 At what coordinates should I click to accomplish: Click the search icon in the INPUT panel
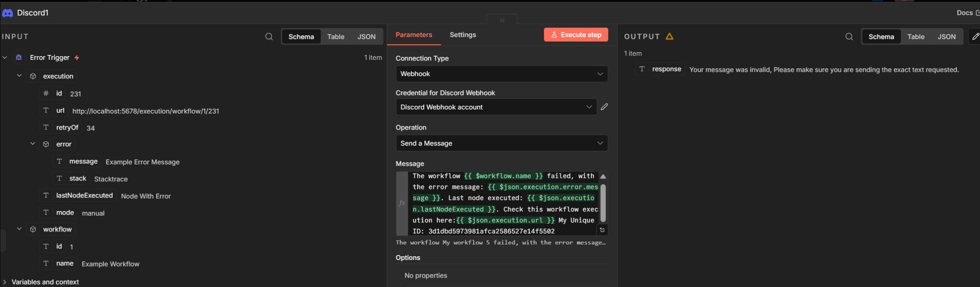[269, 36]
